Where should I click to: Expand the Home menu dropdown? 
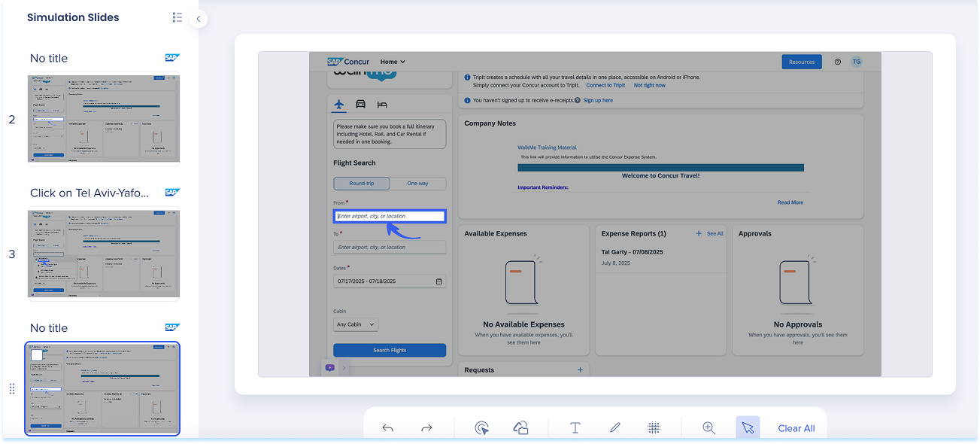point(393,62)
